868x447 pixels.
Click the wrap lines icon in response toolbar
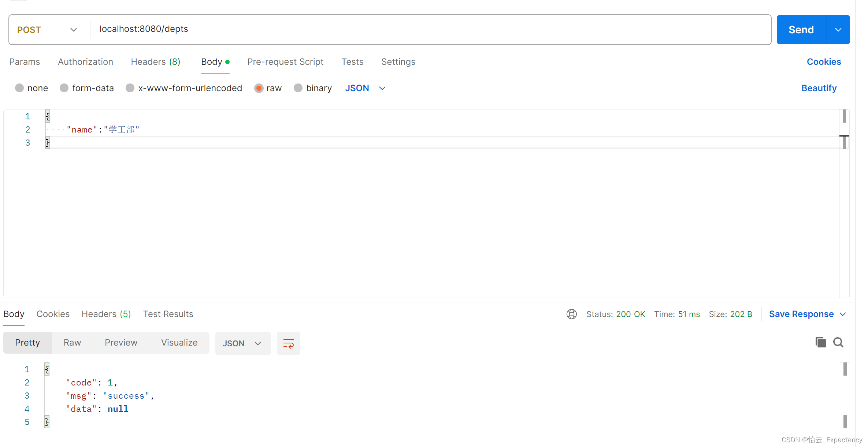tap(288, 343)
